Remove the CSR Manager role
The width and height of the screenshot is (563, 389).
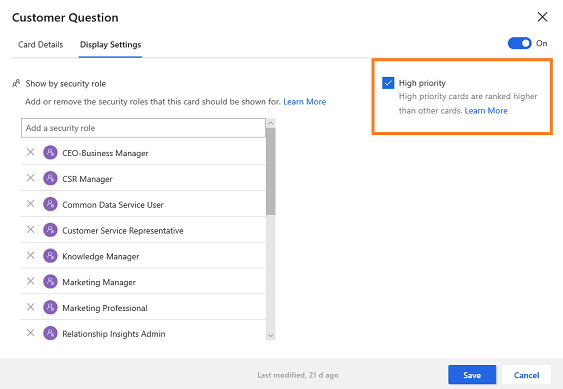[x=31, y=178]
